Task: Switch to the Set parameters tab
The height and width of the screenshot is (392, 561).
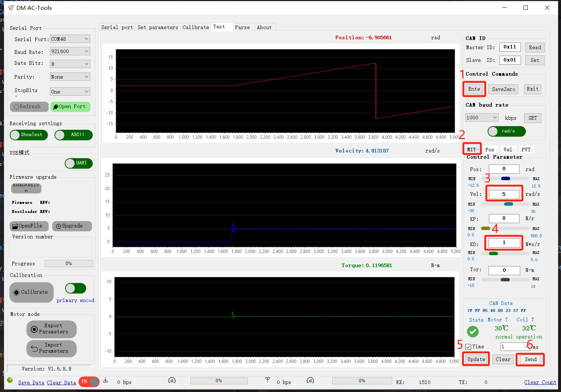Action: (158, 27)
